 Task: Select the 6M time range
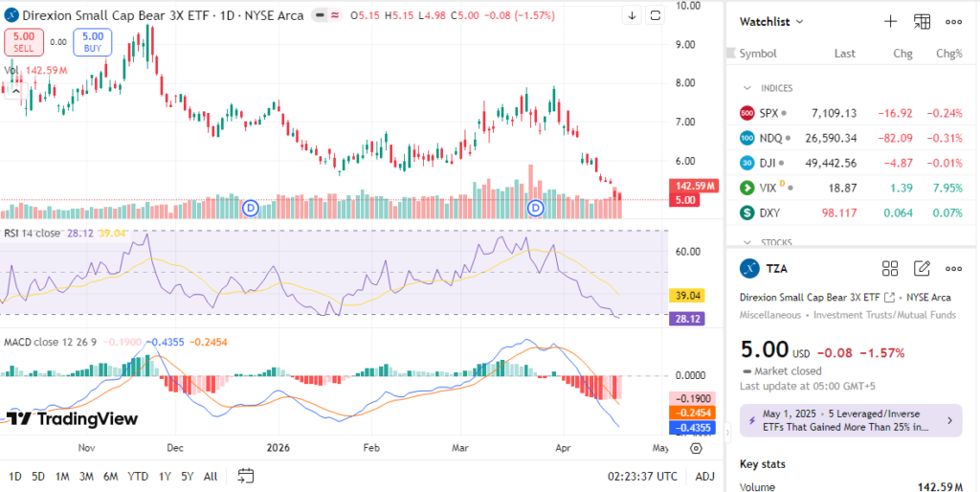[110, 476]
